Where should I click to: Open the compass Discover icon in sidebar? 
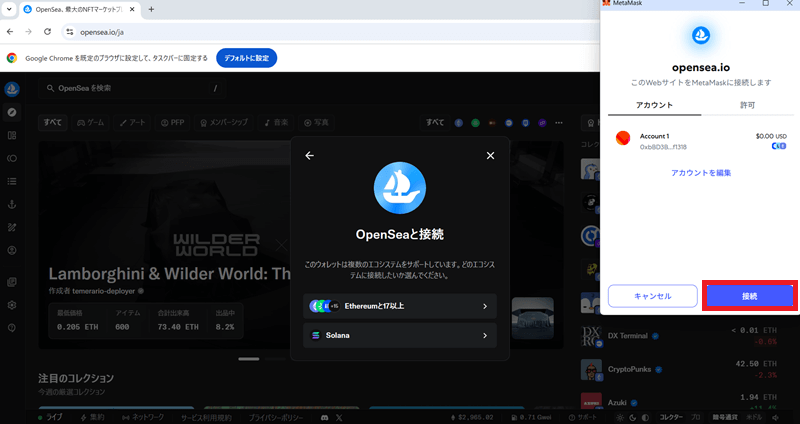pos(12,112)
